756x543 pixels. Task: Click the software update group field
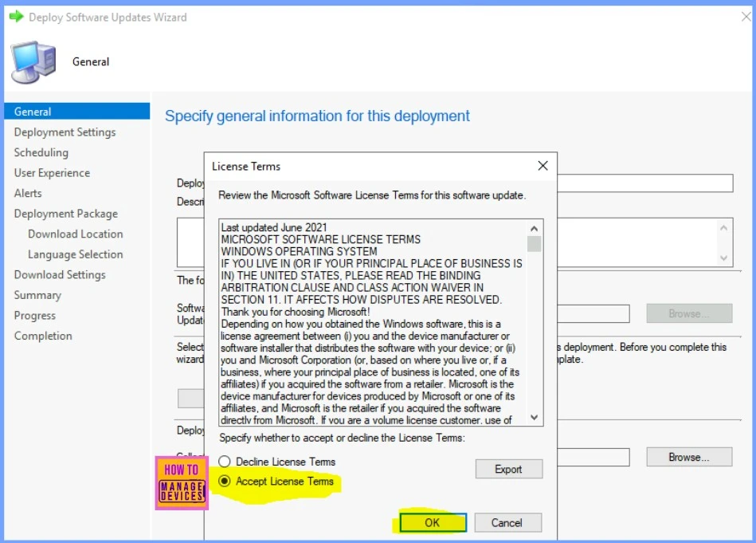[x=593, y=313]
